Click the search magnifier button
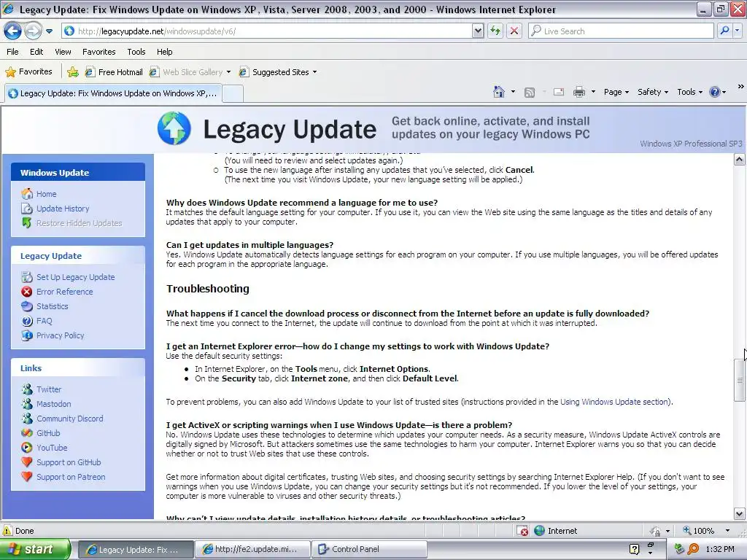 [x=724, y=31]
